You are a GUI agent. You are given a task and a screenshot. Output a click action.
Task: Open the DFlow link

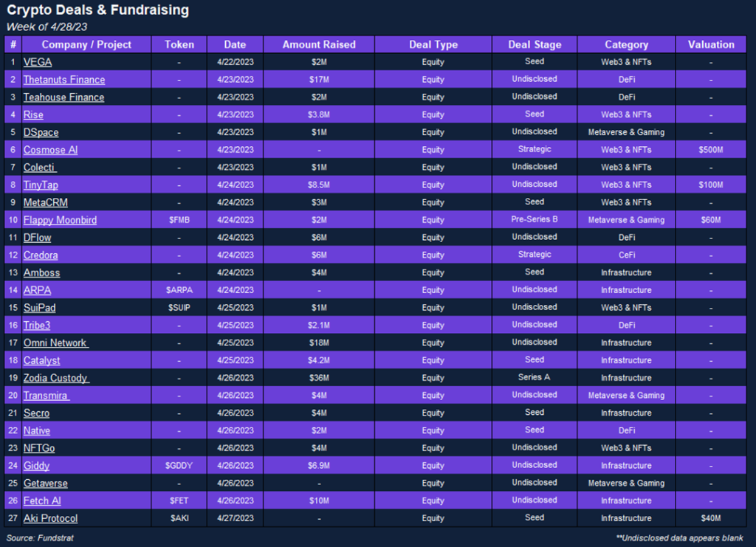[x=38, y=238]
